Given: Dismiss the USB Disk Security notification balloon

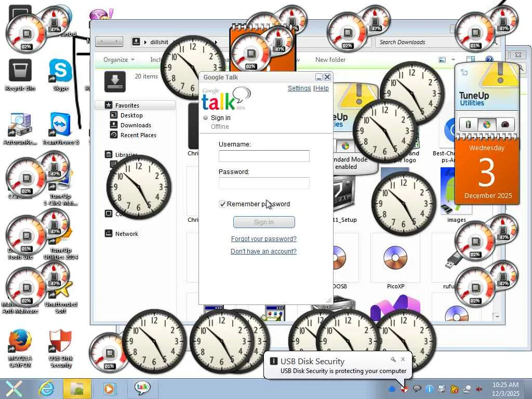Looking at the screenshot, I should [x=403, y=360].
